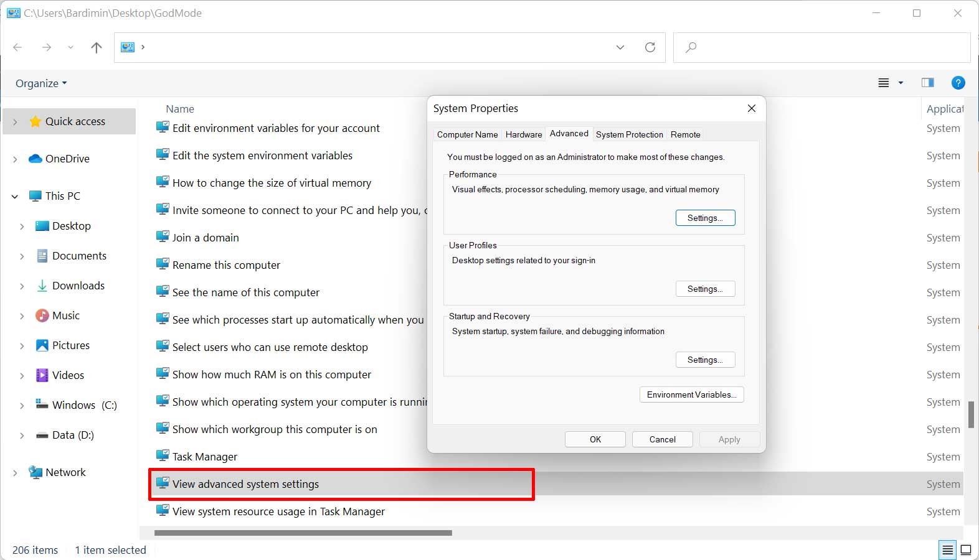This screenshot has height=560, width=979.
Task: Expand the Desktop folder node
Action: point(22,226)
